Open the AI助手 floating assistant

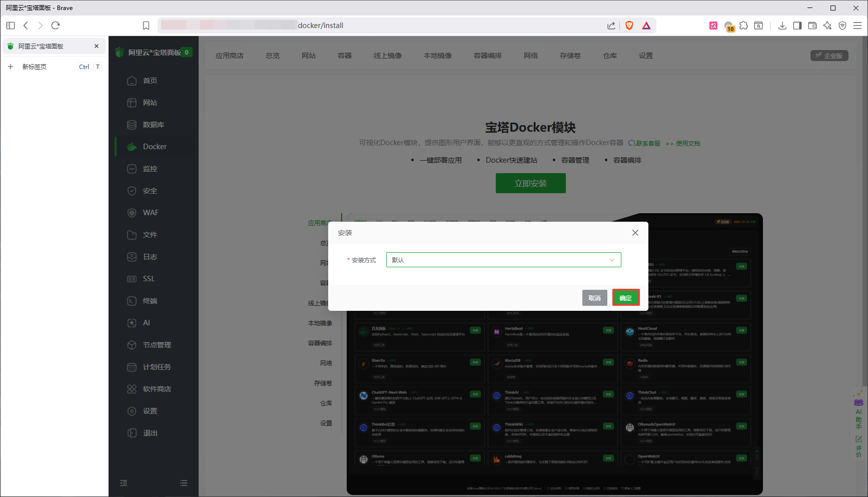[858, 410]
